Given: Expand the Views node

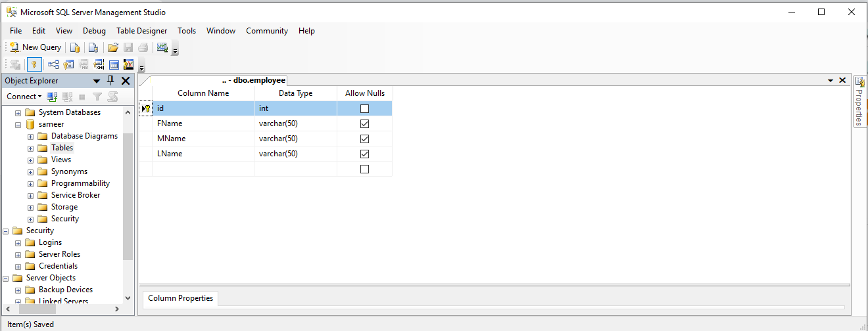Looking at the screenshot, I should click(x=31, y=160).
